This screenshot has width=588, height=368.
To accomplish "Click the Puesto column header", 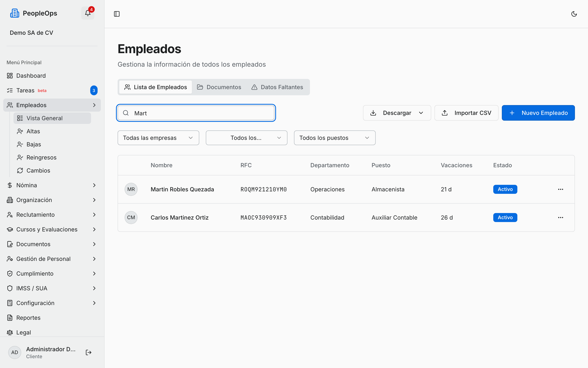I will tap(381, 165).
